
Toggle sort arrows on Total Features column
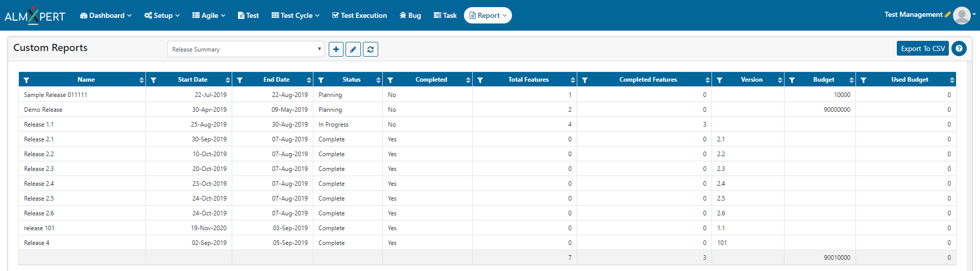573,80
